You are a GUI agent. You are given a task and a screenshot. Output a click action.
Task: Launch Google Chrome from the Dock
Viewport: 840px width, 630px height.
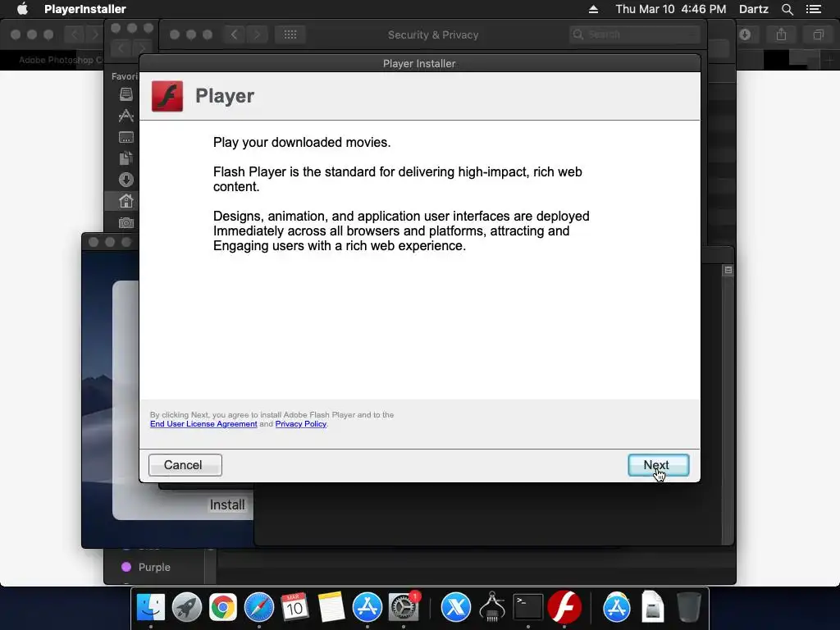[x=223, y=608]
